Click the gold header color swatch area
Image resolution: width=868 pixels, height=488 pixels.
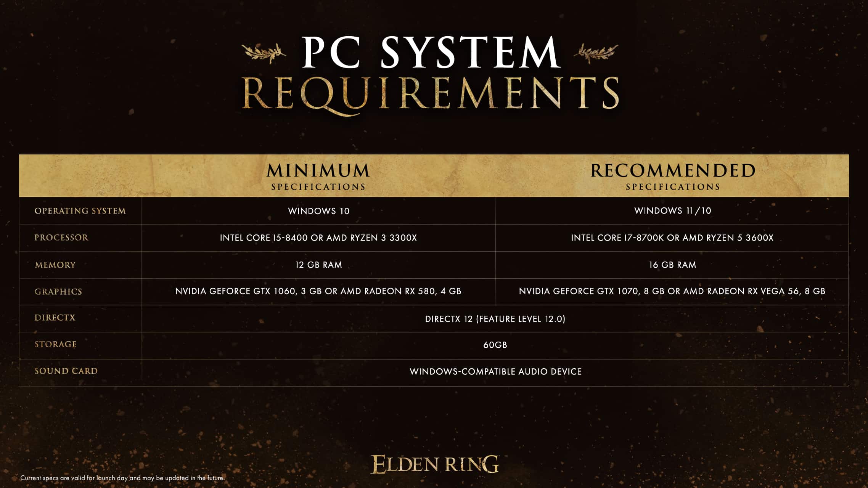click(x=434, y=175)
